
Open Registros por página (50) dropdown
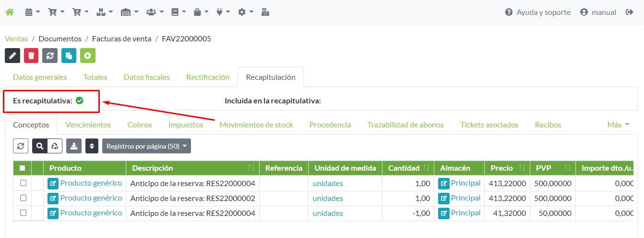[146, 146]
